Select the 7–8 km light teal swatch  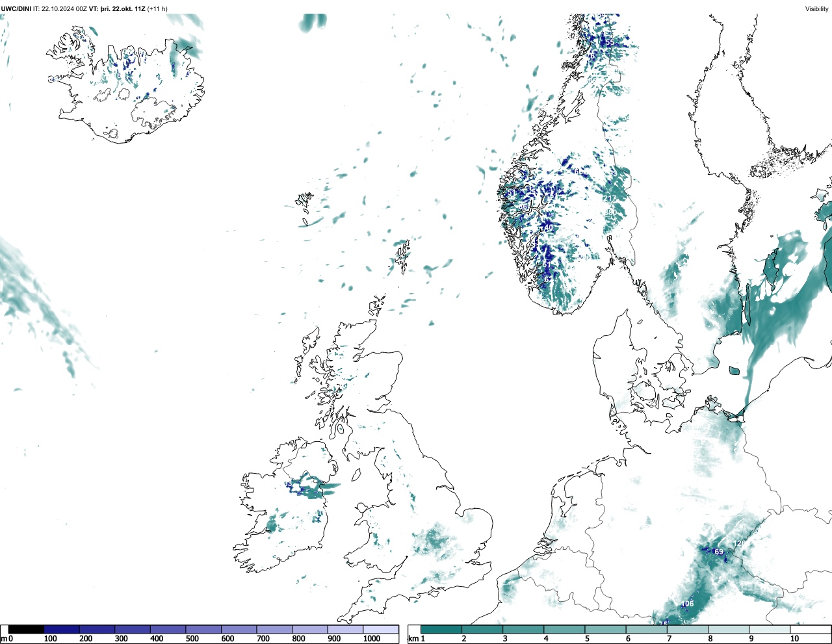[x=687, y=630]
